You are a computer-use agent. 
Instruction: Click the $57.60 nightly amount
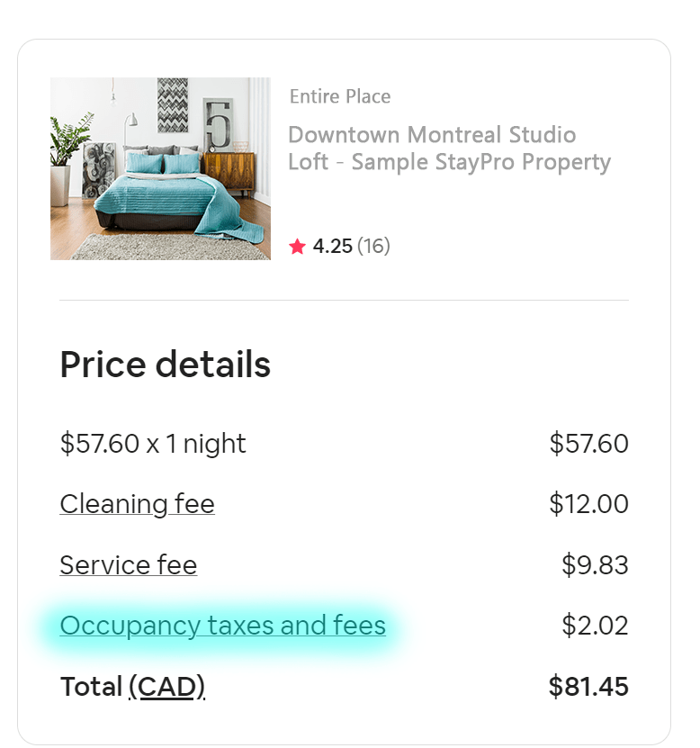click(588, 444)
